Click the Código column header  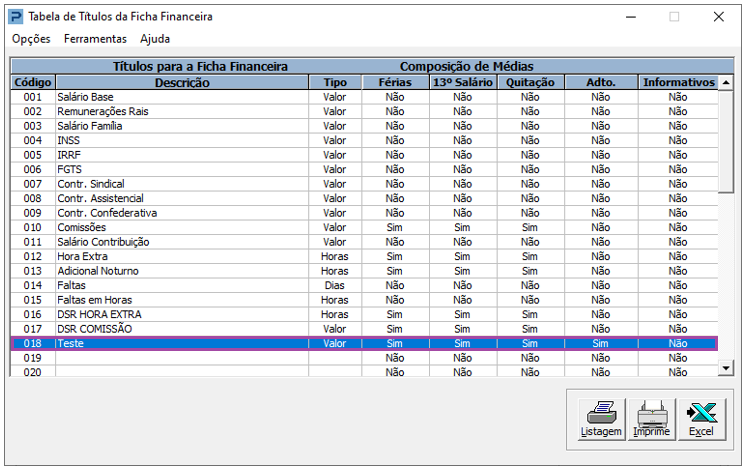(x=33, y=83)
